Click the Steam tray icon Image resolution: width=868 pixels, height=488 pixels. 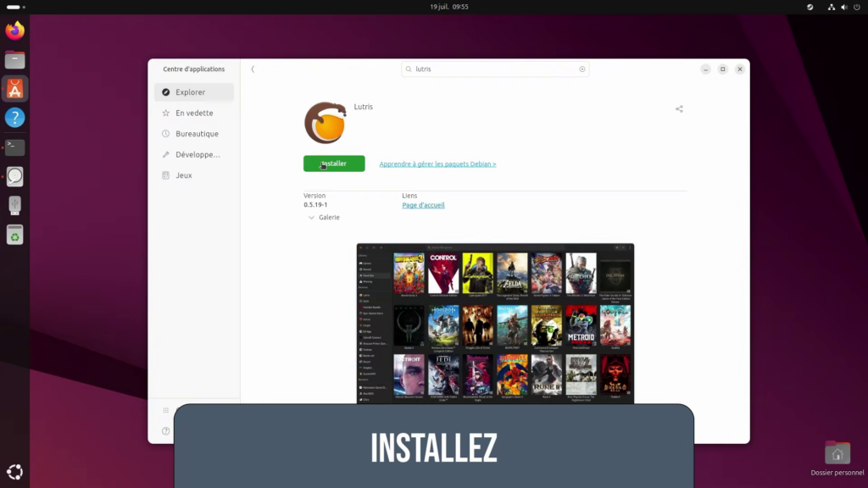click(x=810, y=7)
